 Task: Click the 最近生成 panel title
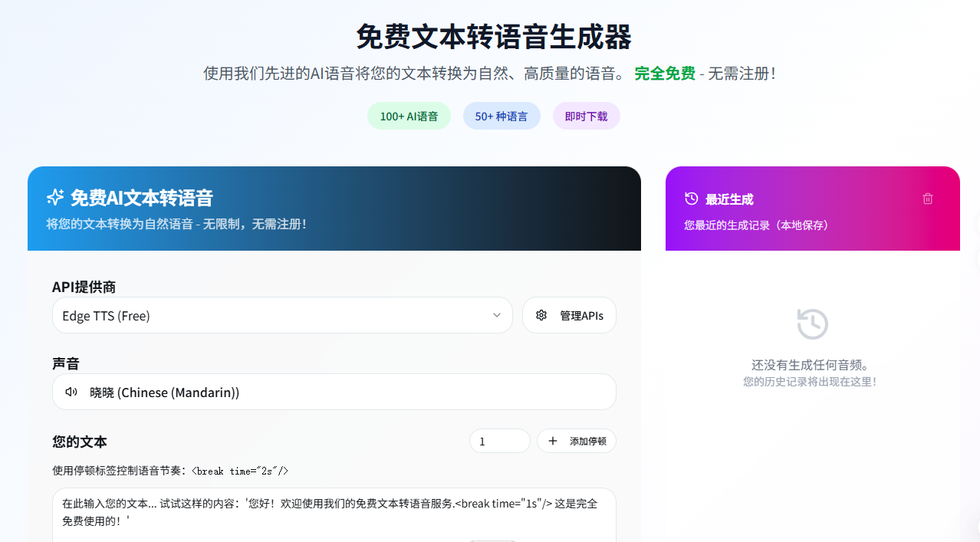click(x=729, y=199)
